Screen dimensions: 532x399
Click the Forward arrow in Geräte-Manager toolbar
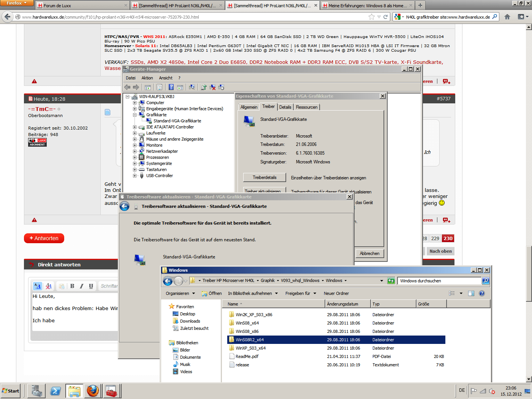coord(136,87)
